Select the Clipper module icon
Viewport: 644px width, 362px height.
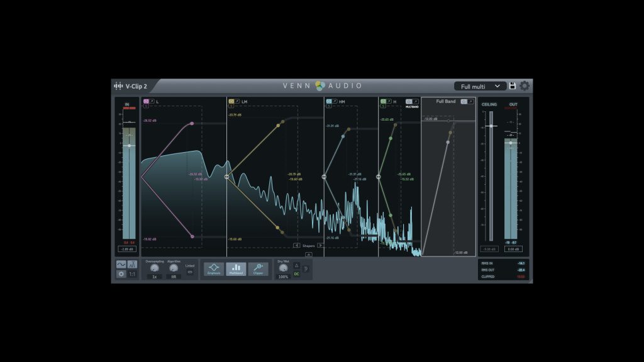(258, 269)
